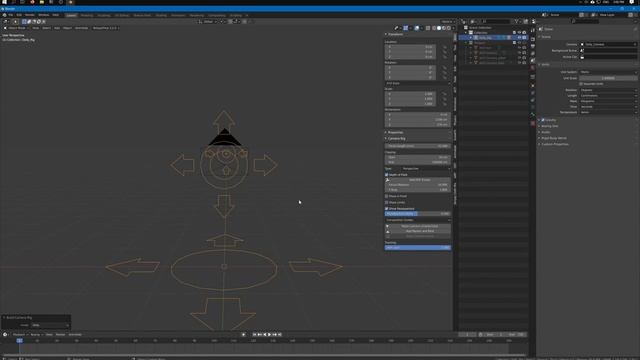
Task: Switch to the Sculpting workspace tab
Action: click(x=104, y=15)
